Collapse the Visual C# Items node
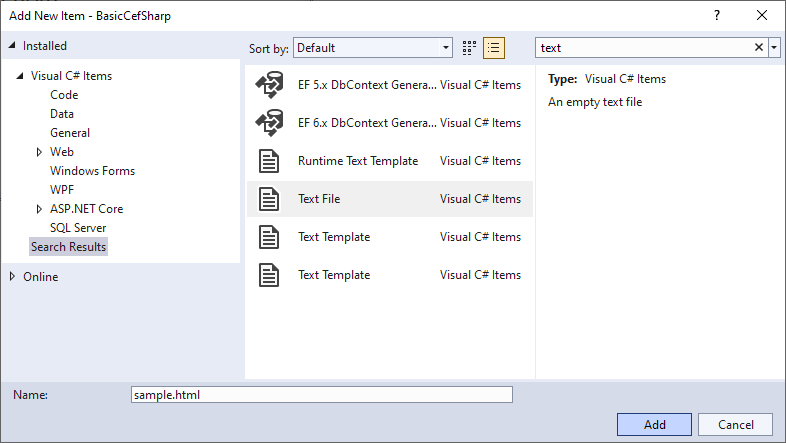 click(x=20, y=77)
